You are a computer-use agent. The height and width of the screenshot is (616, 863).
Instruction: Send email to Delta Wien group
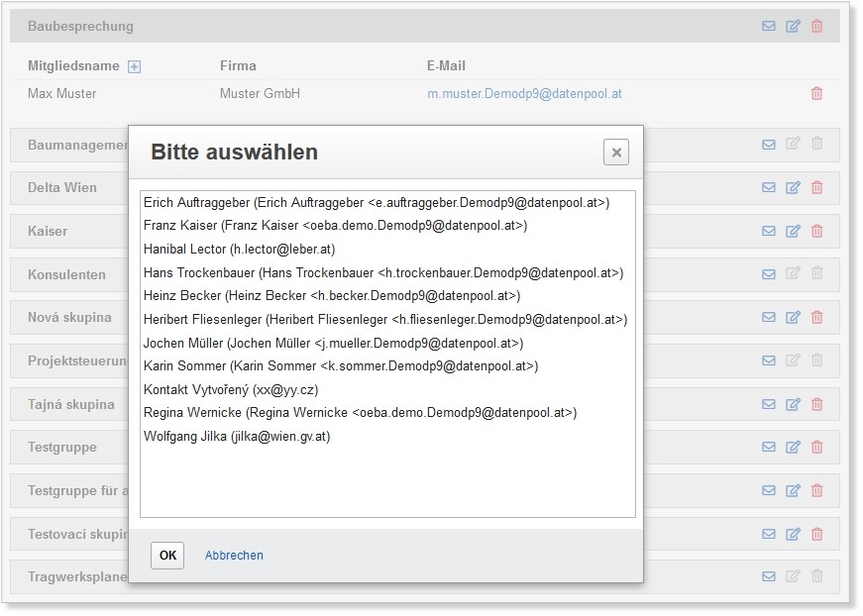[769, 187]
